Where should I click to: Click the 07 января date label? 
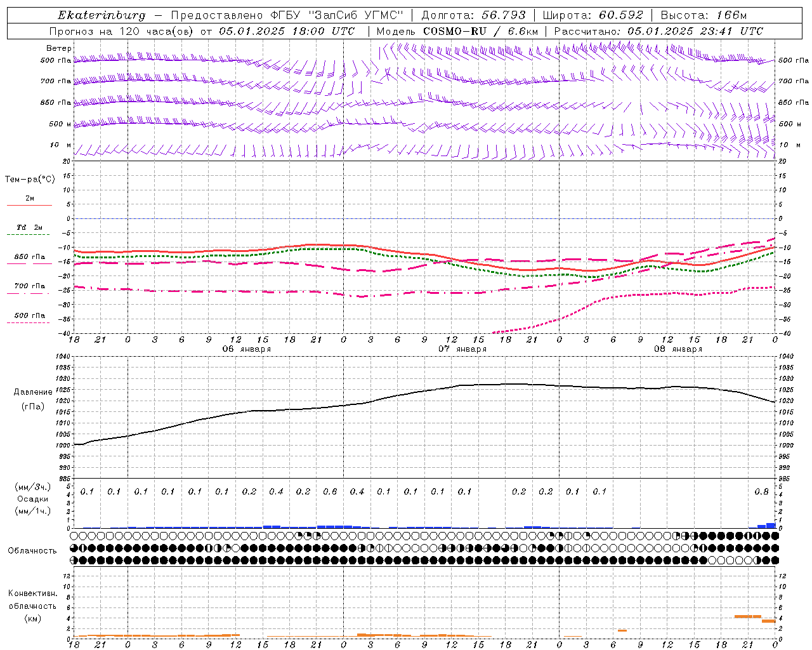click(x=462, y=349)
